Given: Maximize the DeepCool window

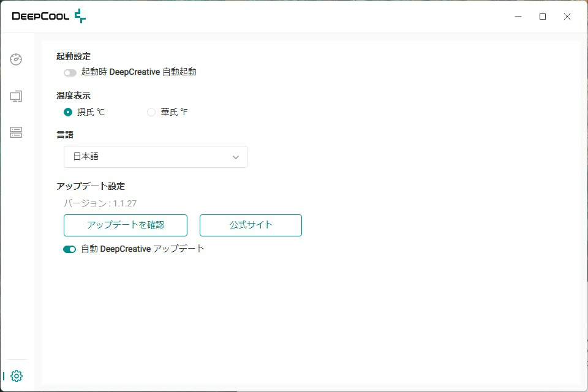Looking at the screenshot, I should (x=543, y=17).
